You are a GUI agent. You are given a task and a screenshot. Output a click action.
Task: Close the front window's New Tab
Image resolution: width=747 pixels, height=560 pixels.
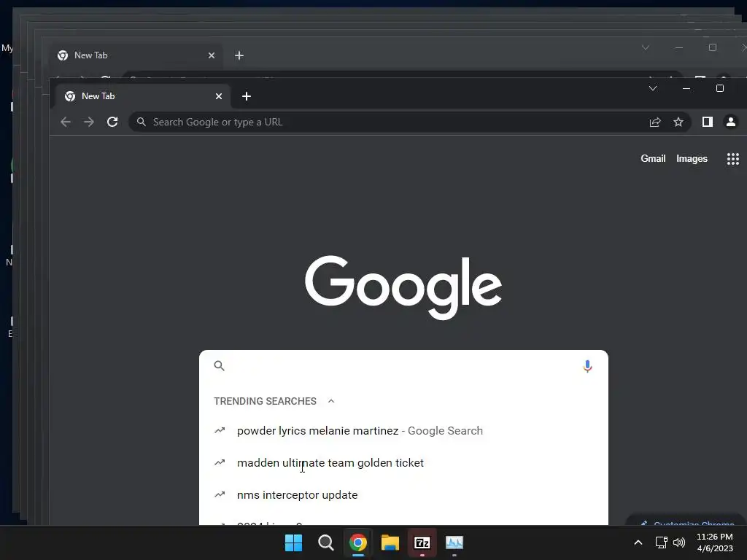pos(219,96)
